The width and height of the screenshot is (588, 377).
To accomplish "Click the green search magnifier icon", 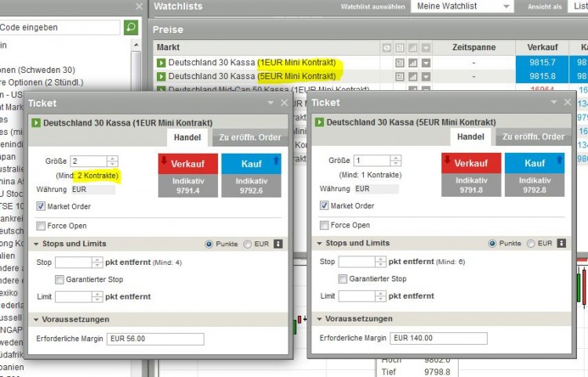I will (131, 27).
